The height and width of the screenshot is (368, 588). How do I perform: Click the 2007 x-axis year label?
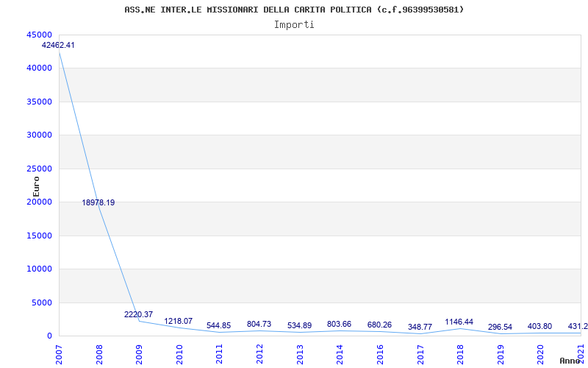click(59, 354)
